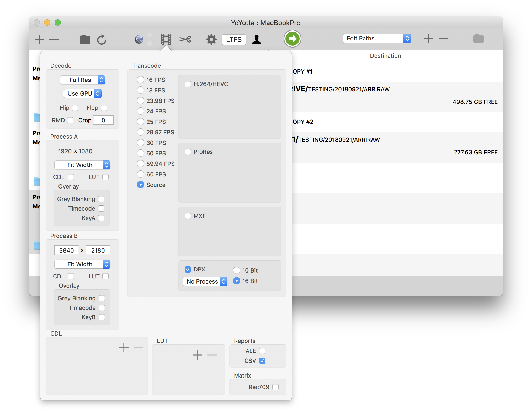Select 10 Bit DPX depth
The image size is (532, 418).
point(237,270)
